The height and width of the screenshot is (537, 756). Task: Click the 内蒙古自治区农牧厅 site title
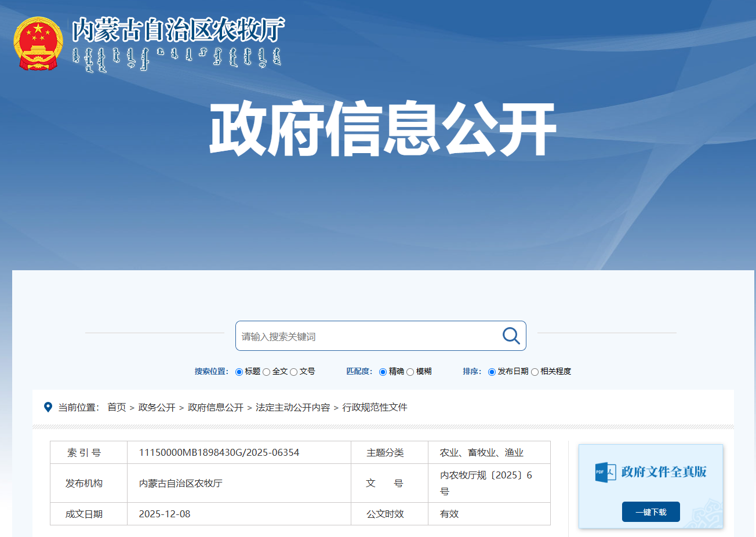[178, 30]
